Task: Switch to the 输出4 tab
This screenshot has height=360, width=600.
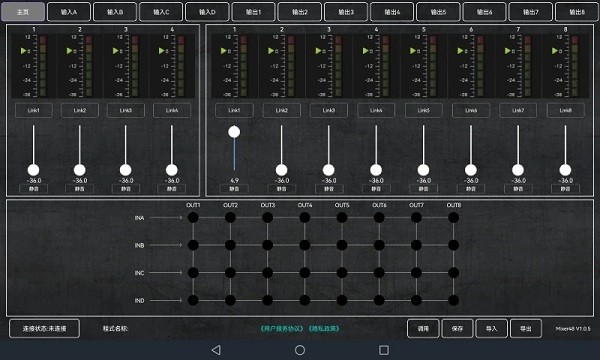Action: click(x=392, y=12)
